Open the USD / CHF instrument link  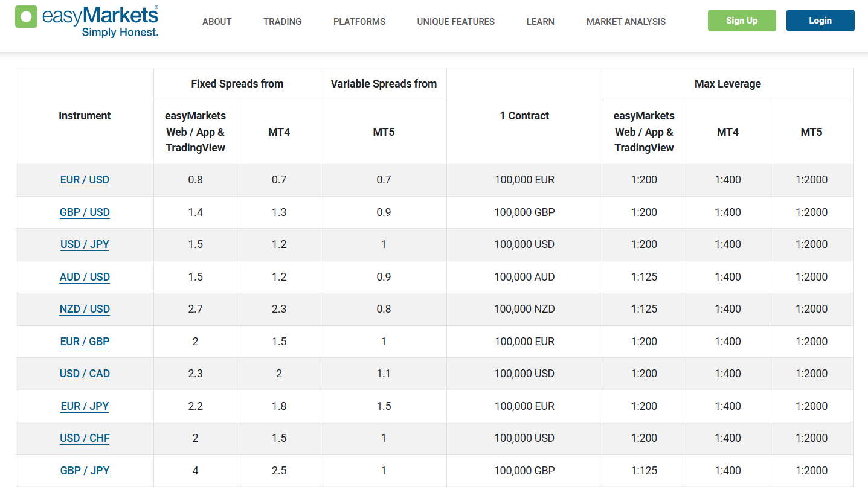coord(85,438)
